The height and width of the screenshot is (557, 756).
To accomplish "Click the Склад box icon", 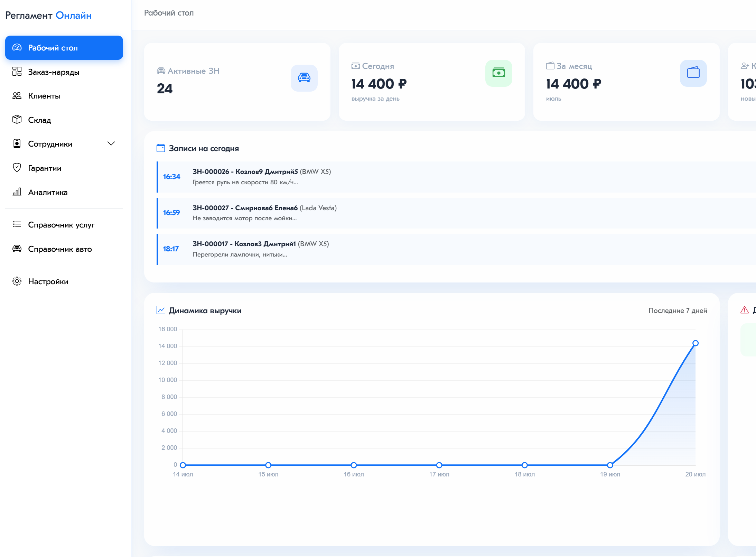I will pyautogui.click(x=17, y=120).
